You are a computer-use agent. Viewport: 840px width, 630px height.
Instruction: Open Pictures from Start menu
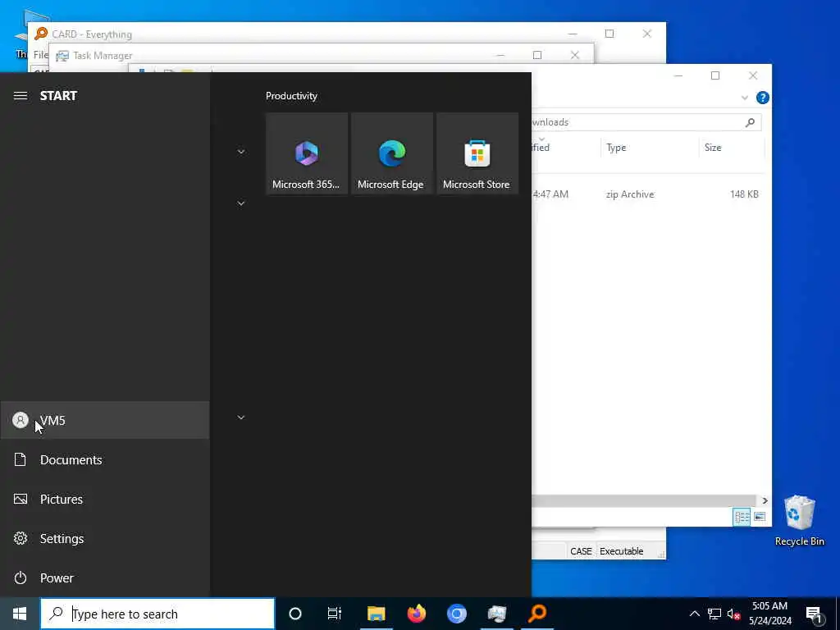pos(105,499)
